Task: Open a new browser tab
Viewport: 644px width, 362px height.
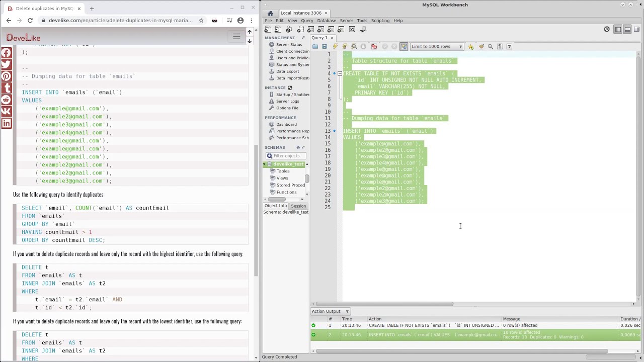Action: tap(92, 9)
